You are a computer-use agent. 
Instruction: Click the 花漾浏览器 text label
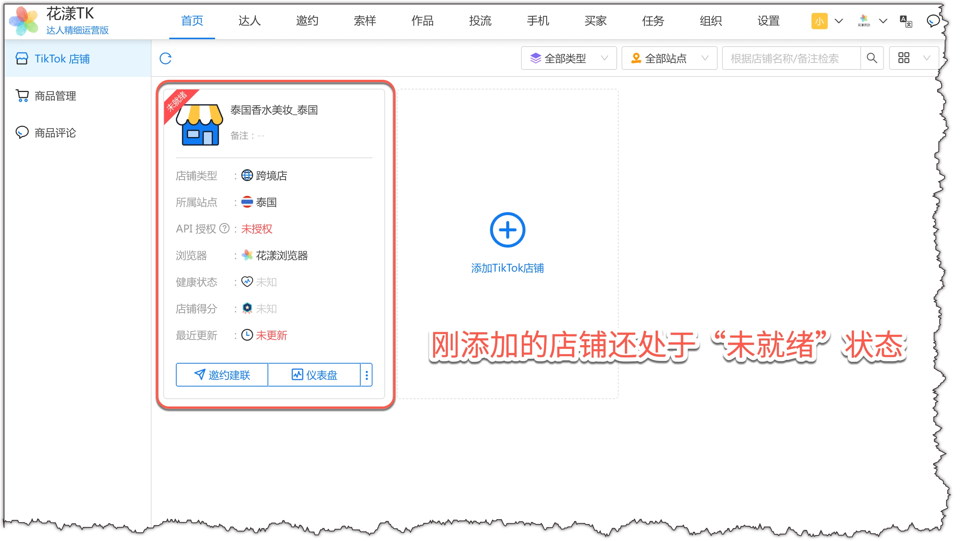click(x=282, y=255)
